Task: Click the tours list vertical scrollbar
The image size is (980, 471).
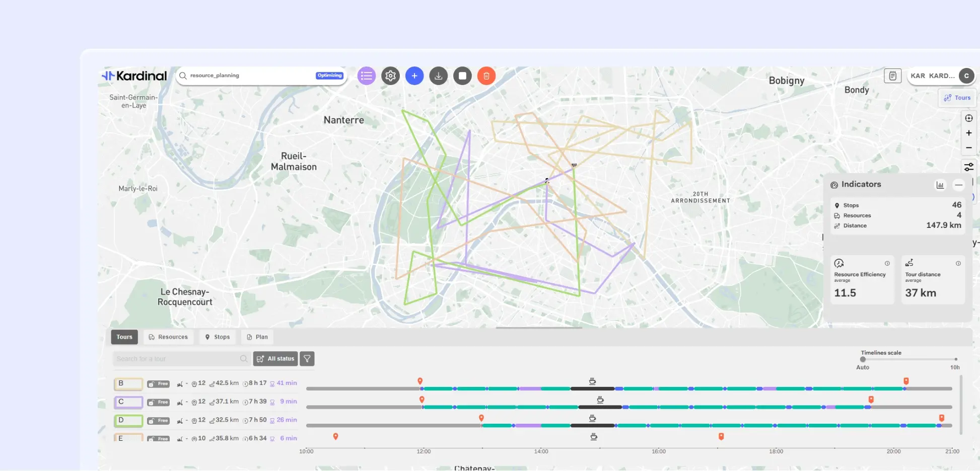Action: click(961, 404)
